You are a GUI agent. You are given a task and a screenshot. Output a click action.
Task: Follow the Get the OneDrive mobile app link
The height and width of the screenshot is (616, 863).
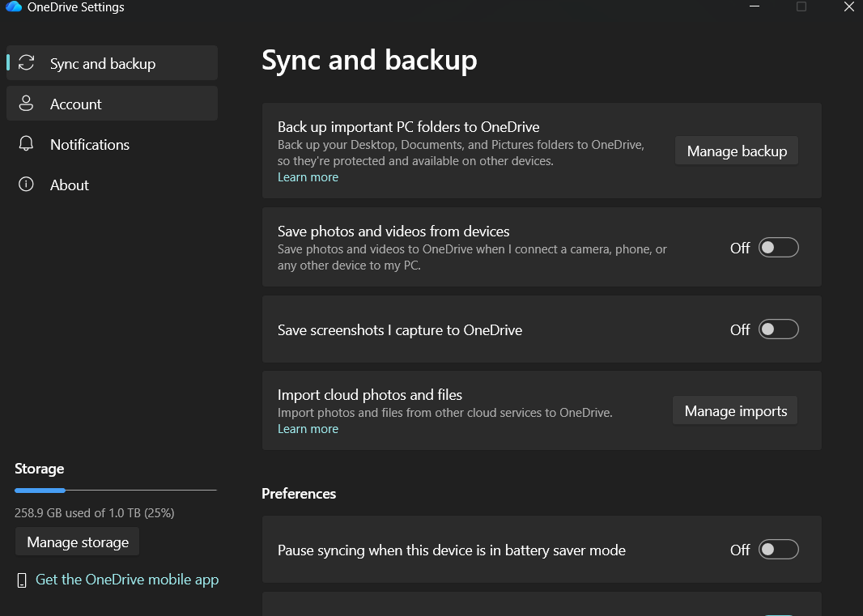tap(127, 580)
